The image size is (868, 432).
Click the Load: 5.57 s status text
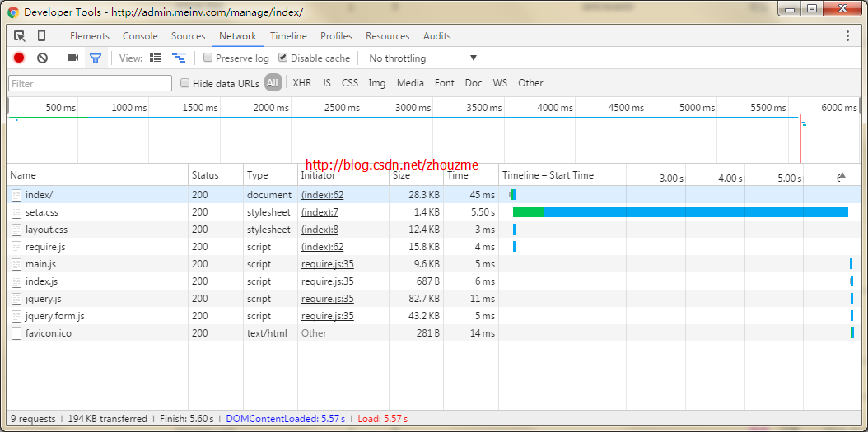point(382,419)
